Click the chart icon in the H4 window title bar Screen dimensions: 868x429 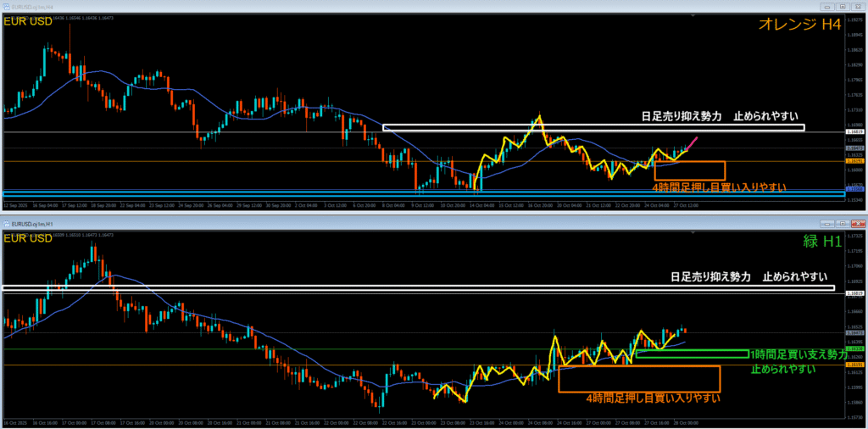pyautogui.click(x=6, y=5)
